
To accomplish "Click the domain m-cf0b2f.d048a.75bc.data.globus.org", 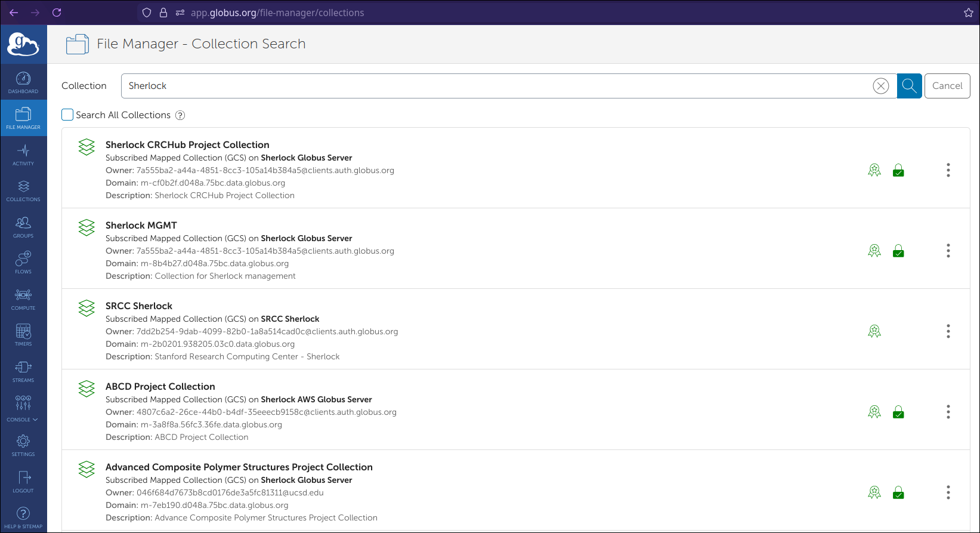I will coord(213,183).
